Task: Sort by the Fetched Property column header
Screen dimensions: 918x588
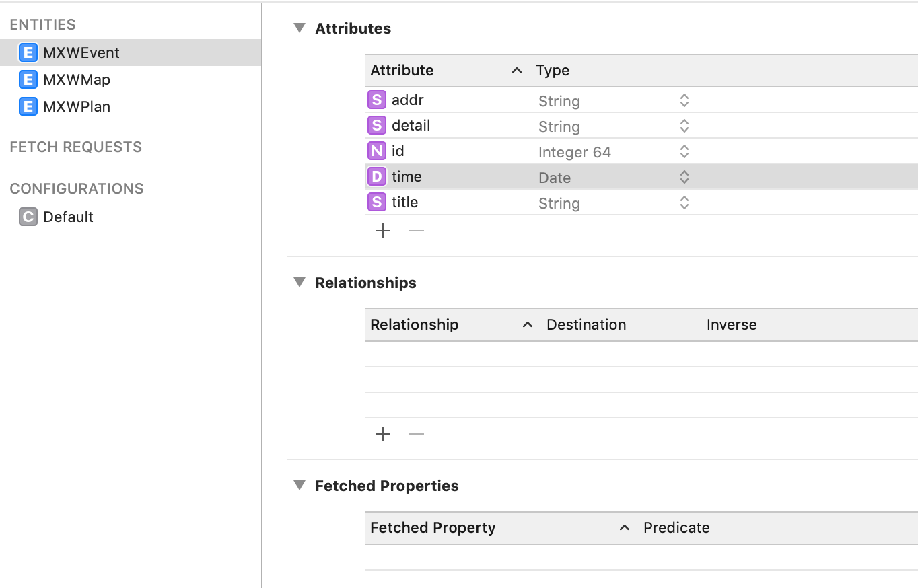Action: (501, 527)
